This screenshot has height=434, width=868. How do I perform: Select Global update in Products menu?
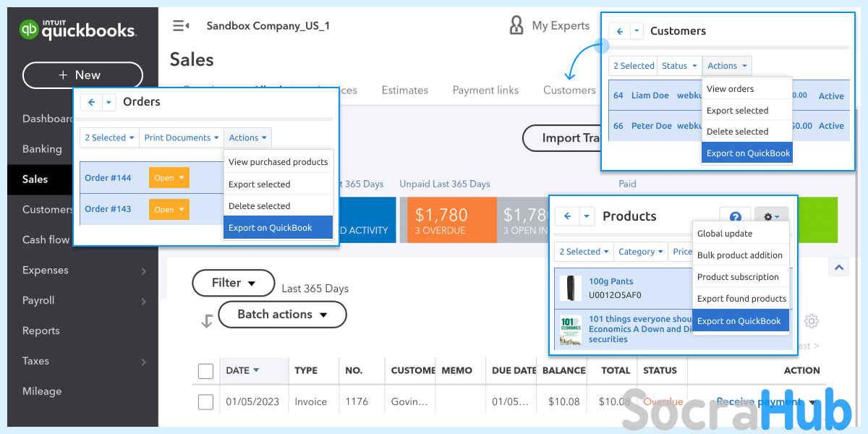click(741, 234)
